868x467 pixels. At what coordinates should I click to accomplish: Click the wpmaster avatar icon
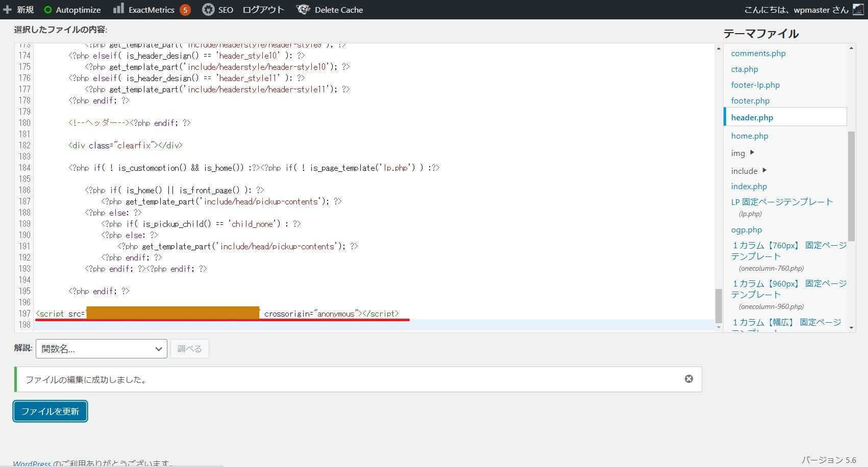(x=858, y=10)
